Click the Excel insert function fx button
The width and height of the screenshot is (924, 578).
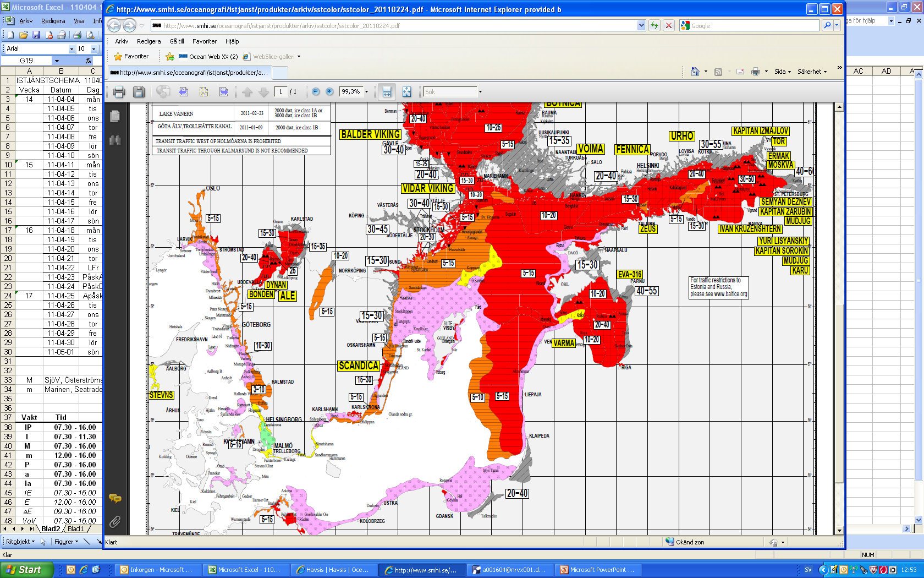click(x=89, y=61)
